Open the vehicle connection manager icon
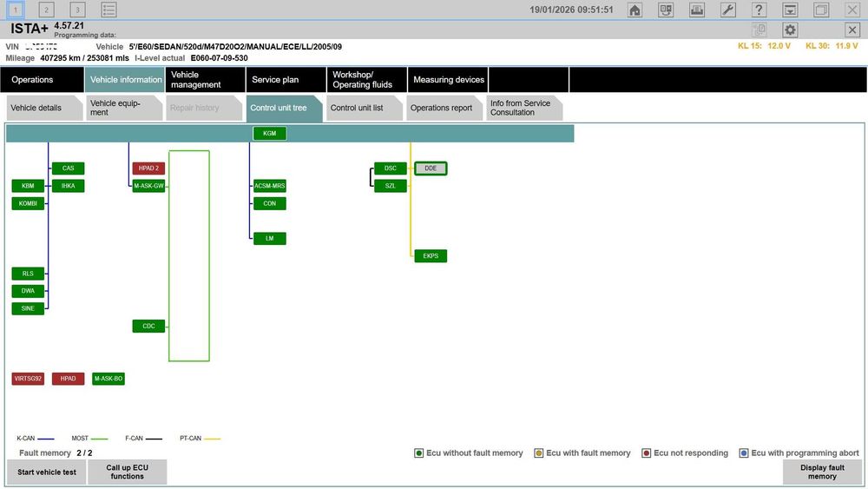Viewport: 868px width, 489px height. [666, 10]
